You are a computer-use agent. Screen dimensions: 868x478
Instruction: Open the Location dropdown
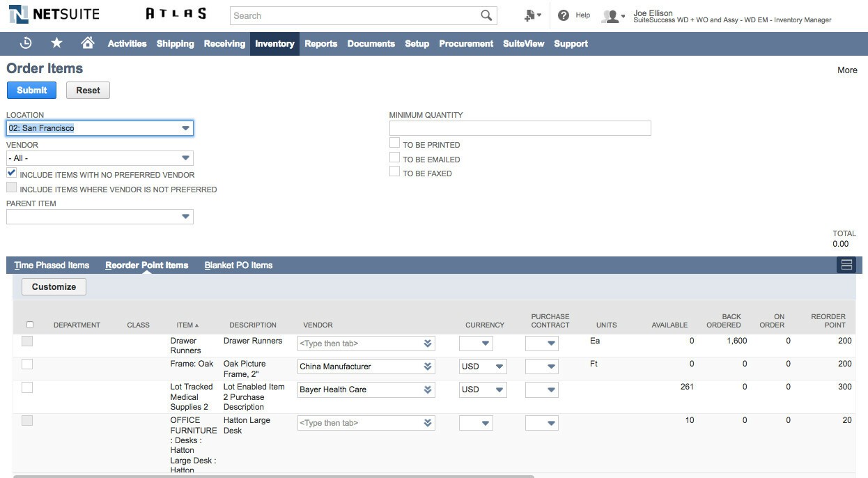tap(185, 128)
